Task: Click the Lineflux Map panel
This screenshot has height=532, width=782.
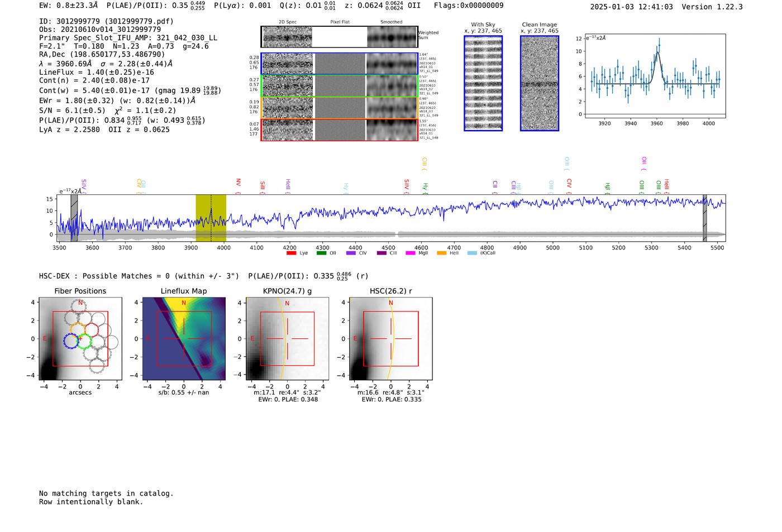Action: 184,339
